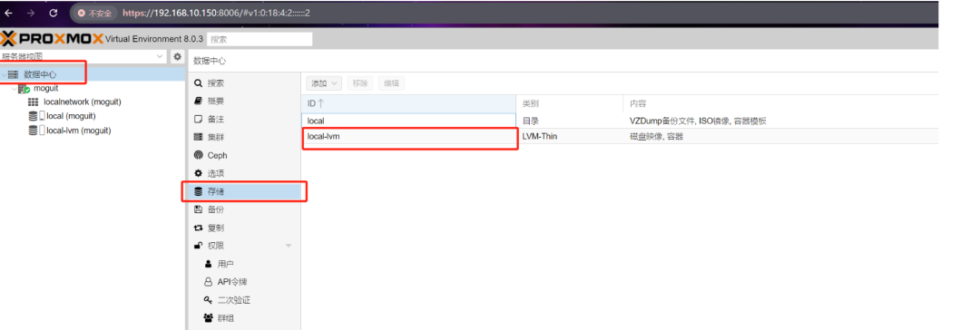Open the 概要 menu item
Screen dimensions: 980x330
[244, 101]
